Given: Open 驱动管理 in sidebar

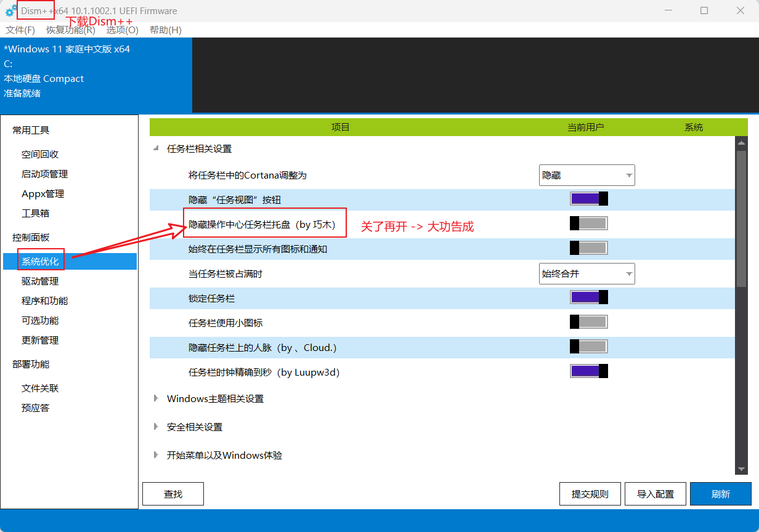Looking at the screenshot, I should tap(40, 281).
